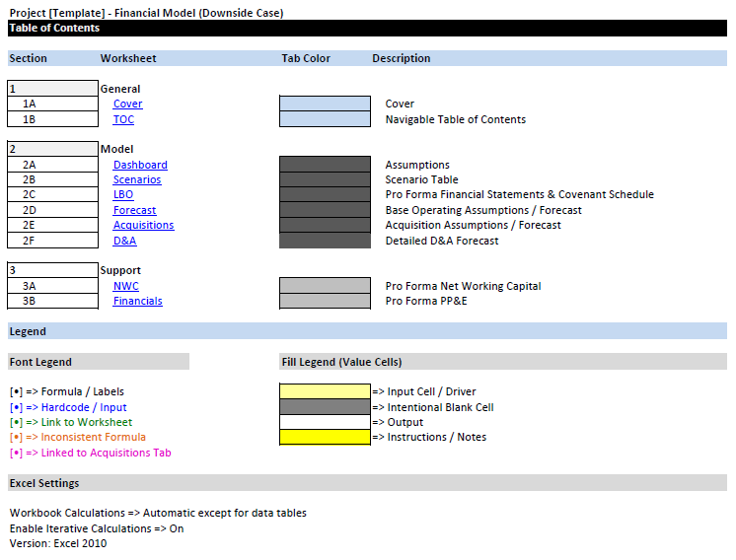Open the Acquisitions worksheet link

click(144, 225)
